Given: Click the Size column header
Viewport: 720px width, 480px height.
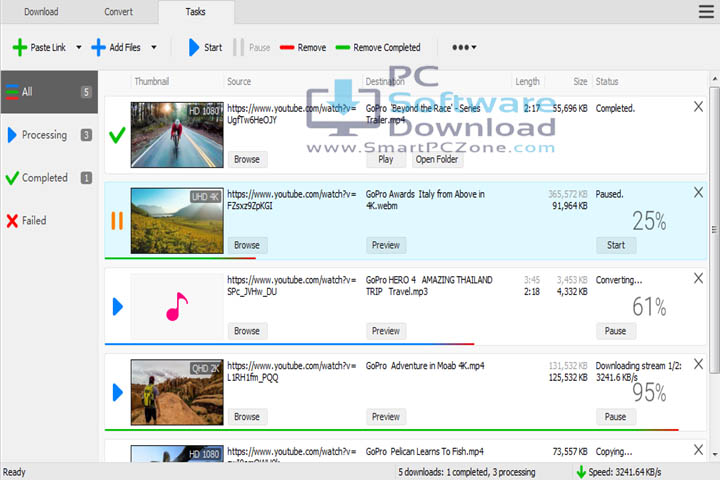Looking at the screenshot, I should [x=580, y=82].
